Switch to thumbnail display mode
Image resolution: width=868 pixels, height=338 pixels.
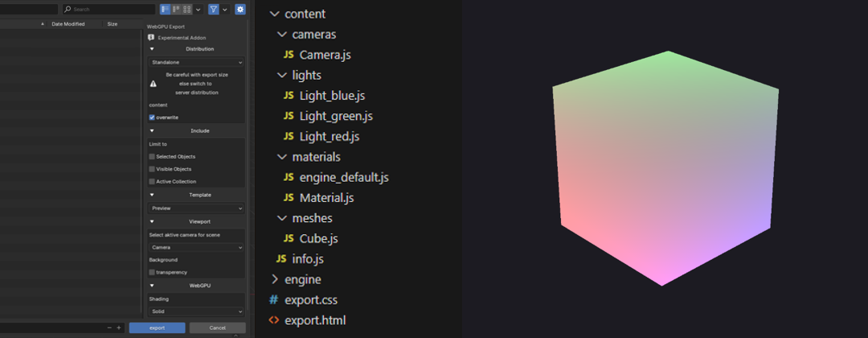click(186, 10)
